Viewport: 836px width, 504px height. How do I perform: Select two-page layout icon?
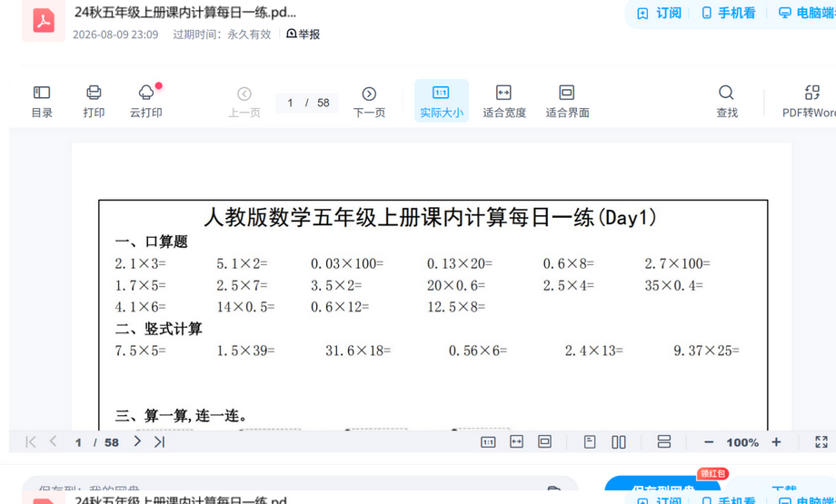point(619,441)
